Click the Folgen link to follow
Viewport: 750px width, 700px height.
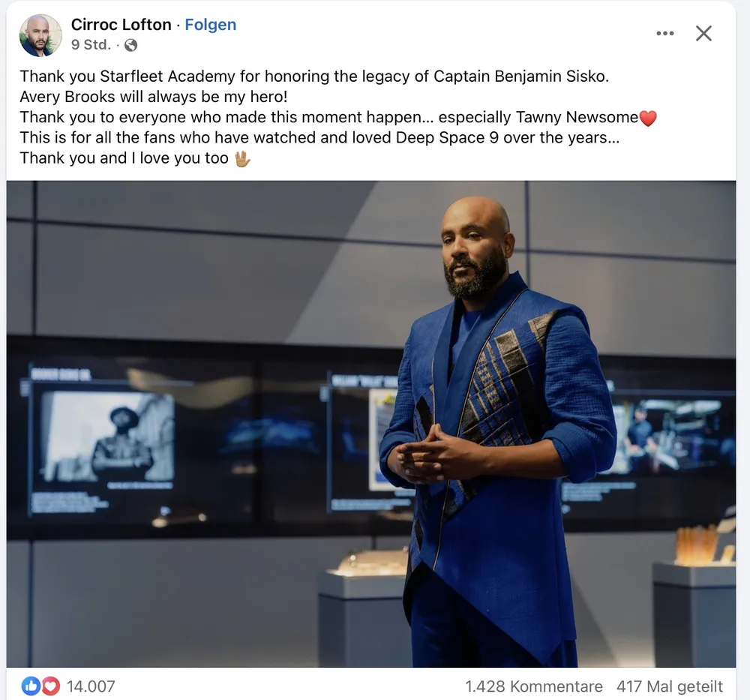pos(211,25)
